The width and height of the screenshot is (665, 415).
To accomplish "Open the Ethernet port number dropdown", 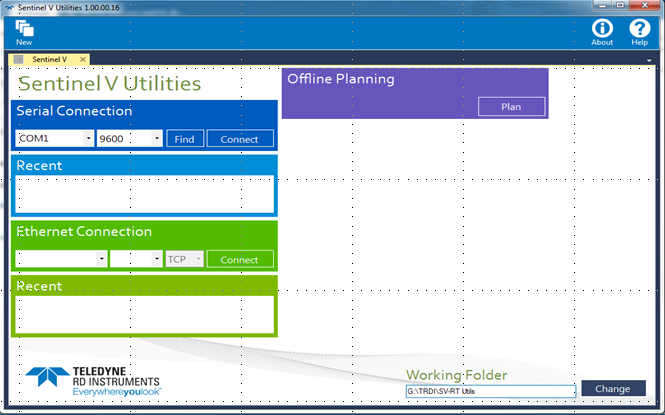I will (x=156, y=259).
